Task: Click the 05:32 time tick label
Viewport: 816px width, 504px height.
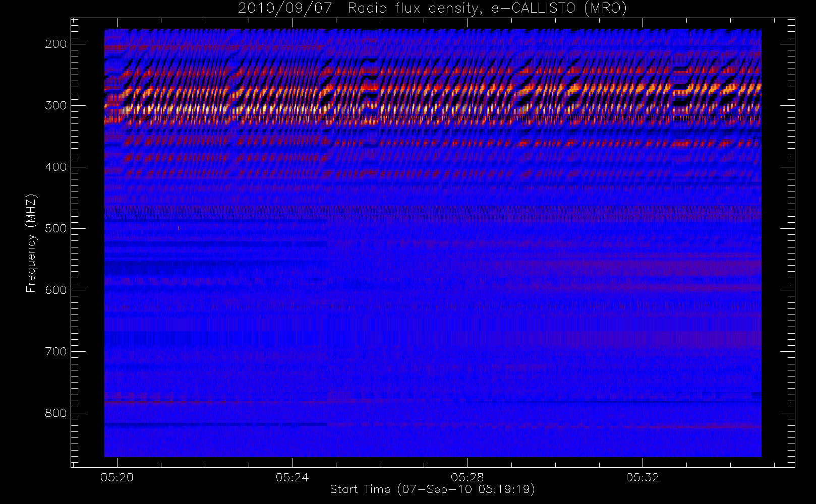Action: (643, 477)
